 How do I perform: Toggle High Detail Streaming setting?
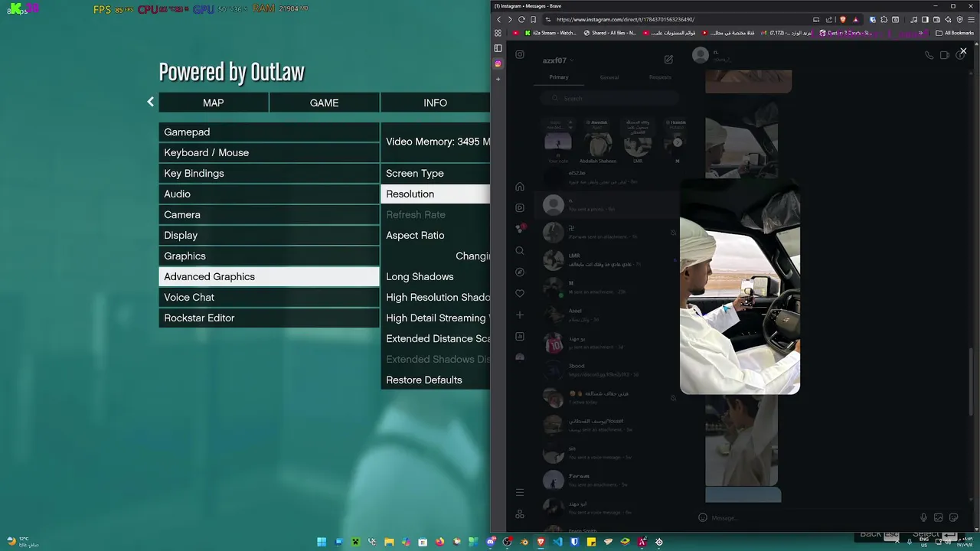[435, 318]
